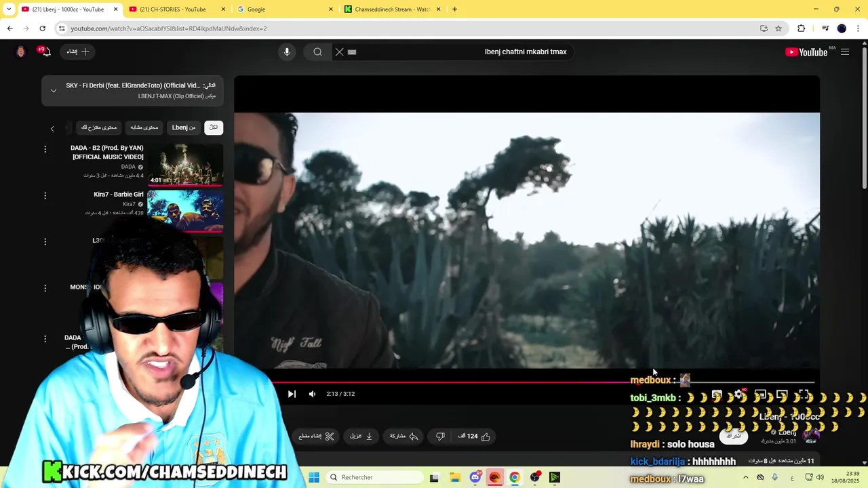Go back in the browser

coord(9,28)
